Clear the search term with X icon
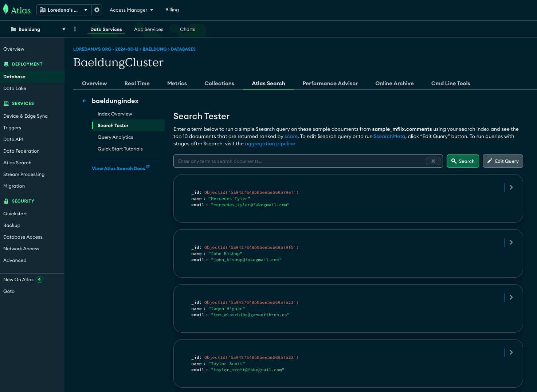 433,161
